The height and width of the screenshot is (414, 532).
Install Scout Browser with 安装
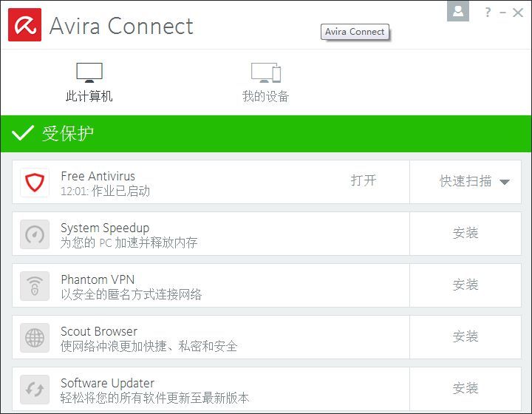click(x=465, y=337)
